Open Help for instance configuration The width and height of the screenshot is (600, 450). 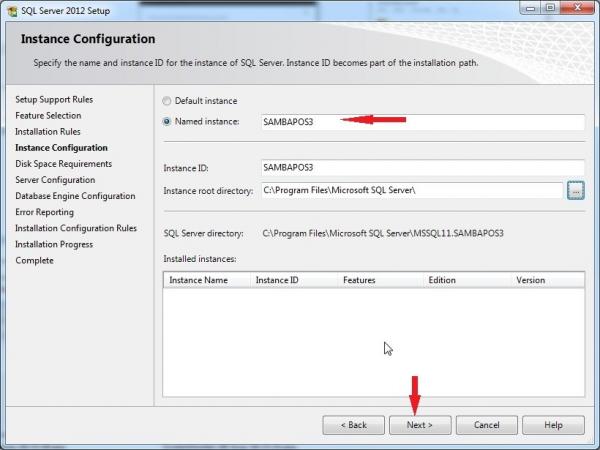[553, 425]
